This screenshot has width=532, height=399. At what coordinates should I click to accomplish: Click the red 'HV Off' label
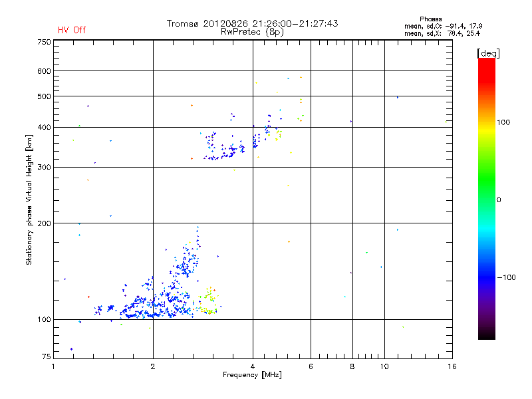pos(72,30)
